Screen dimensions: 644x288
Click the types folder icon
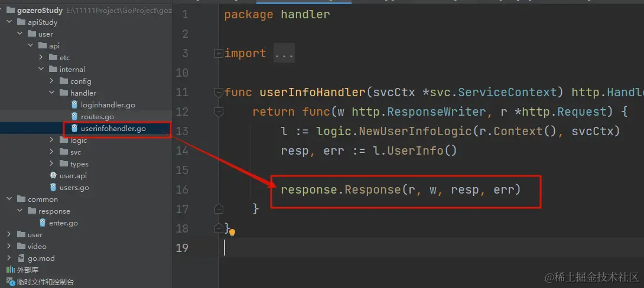coord(64,163)
